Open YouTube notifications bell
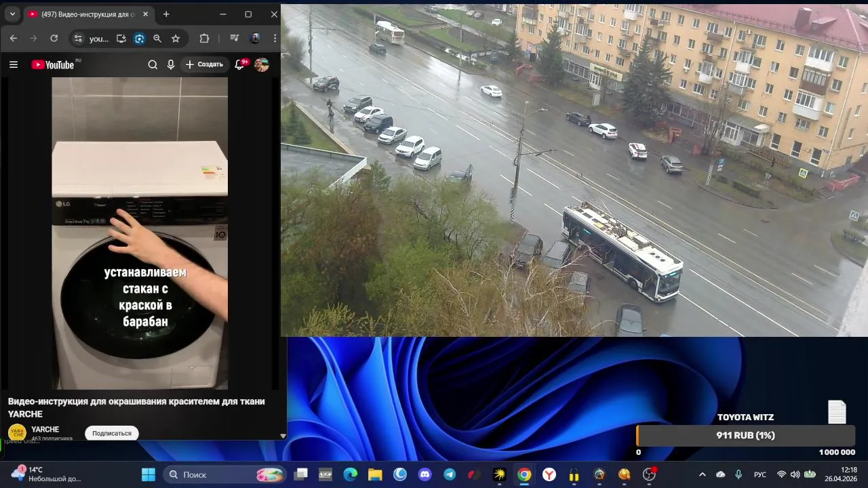868x488 pixels. [239, 64]
